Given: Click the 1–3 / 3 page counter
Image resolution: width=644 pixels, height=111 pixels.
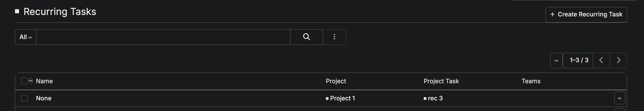Looking at the screenshot, I should (579, 61).
